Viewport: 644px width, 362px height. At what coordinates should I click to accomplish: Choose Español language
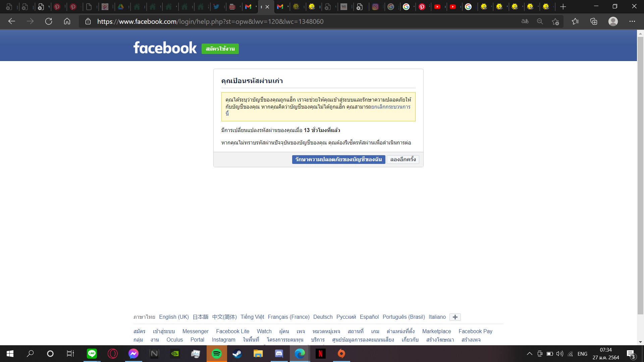pyautogui.click(x=369, y=317)
